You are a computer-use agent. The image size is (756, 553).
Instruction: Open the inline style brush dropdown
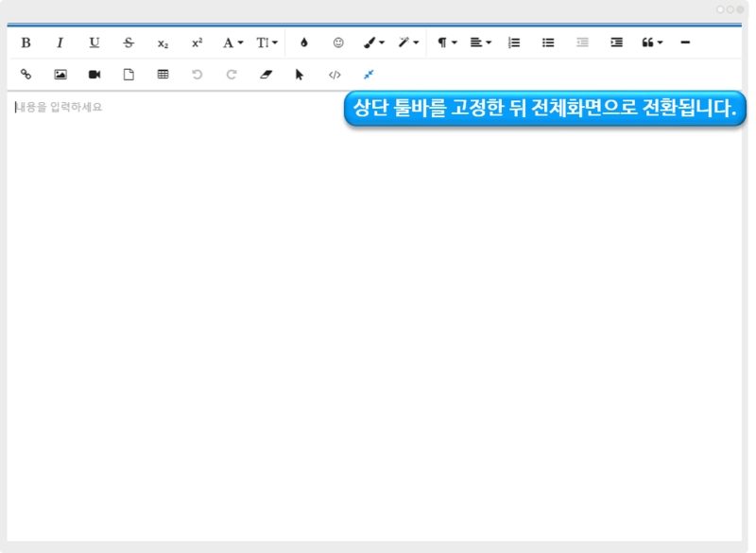tap(373, 43)
